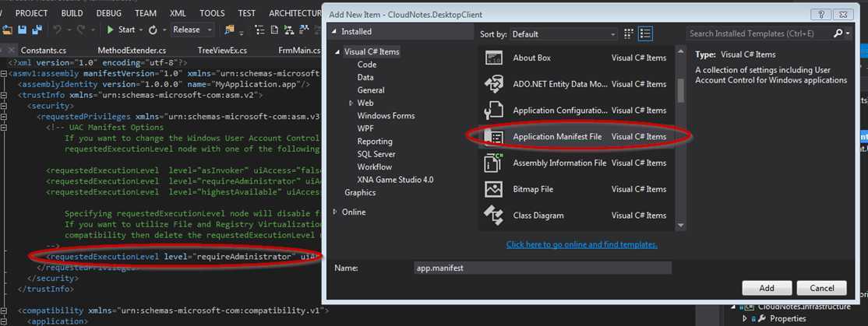The width and height of the screenshot is (868, 326).
Task: Expand the Online section
Action: click(333, 212)
